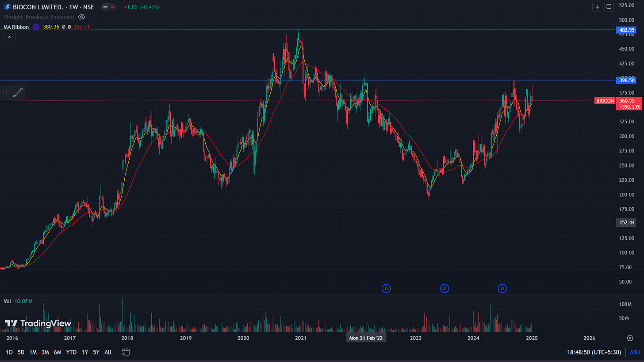Screen dimensions: 644x362
Task: Click the Vol 10.05 M legend
Action: pyautogui.click(x=18, y=301)
